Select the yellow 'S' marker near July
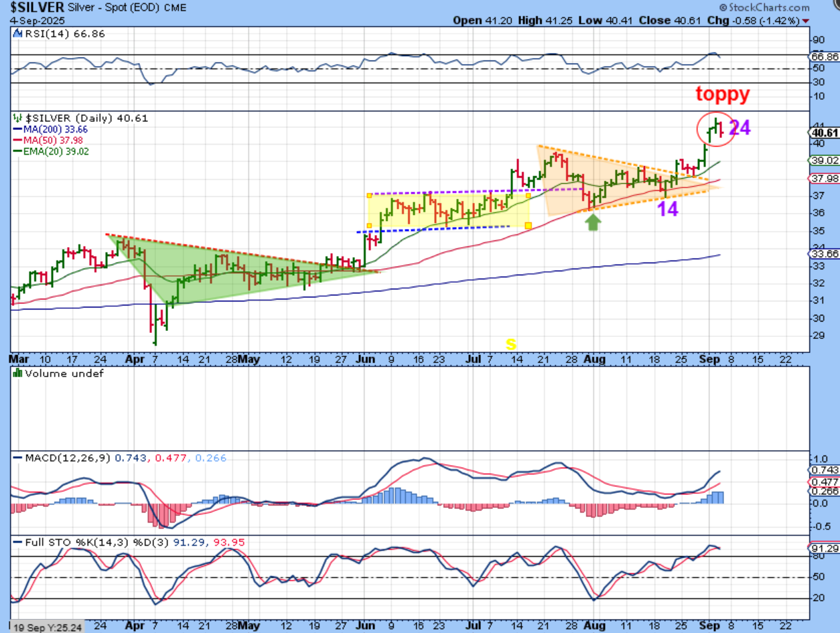 [x=510, y=344]
